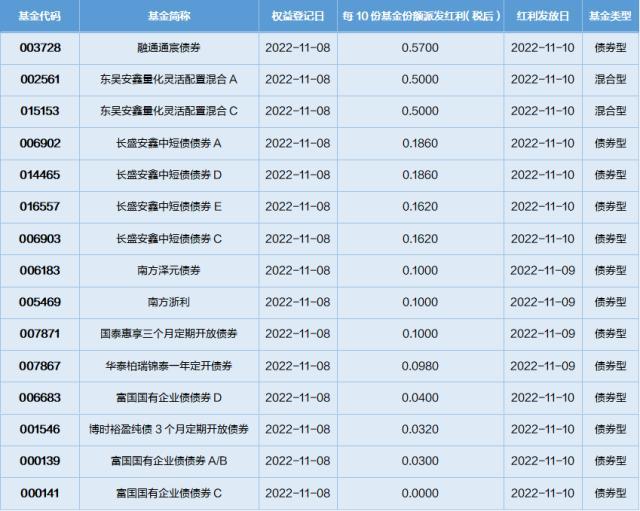Select fund code 006183

click(x=40, y=270)
